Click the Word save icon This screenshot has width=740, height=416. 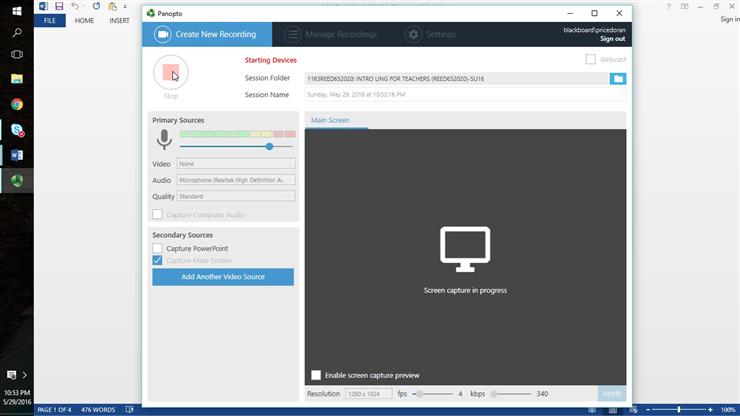coord(59,6)
